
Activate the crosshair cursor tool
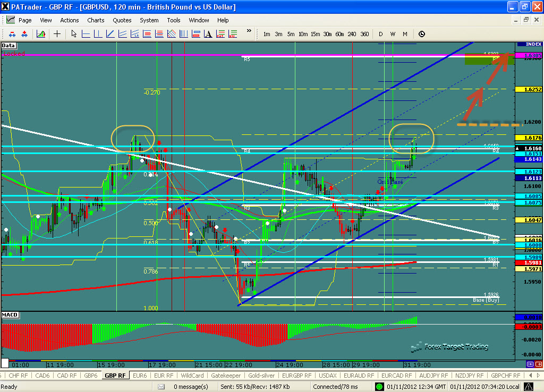point(57,34)
